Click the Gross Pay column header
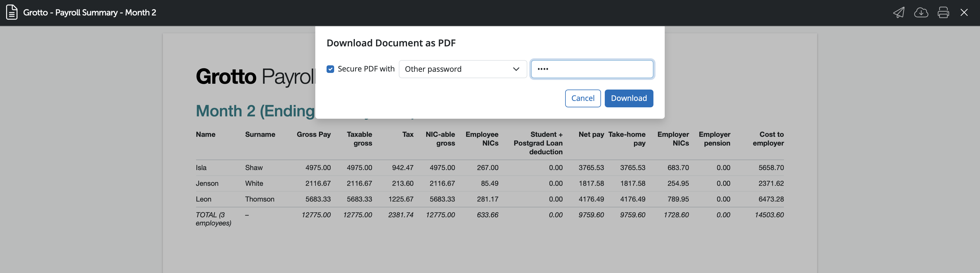The height and width of the screenshot is (273, 980). [x=313, y=134]
